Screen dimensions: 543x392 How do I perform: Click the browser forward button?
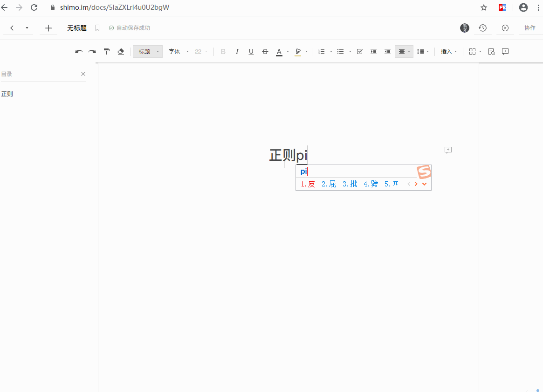click(19, 7)
